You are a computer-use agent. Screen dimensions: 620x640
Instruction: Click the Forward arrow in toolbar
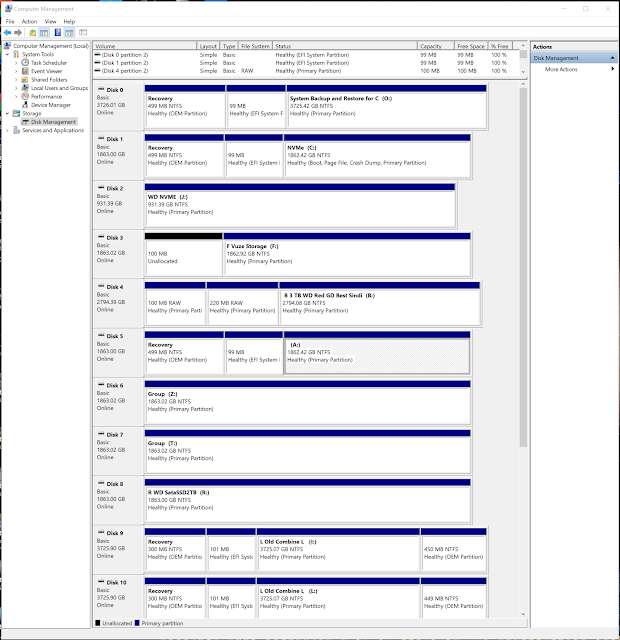pos(18,33)
